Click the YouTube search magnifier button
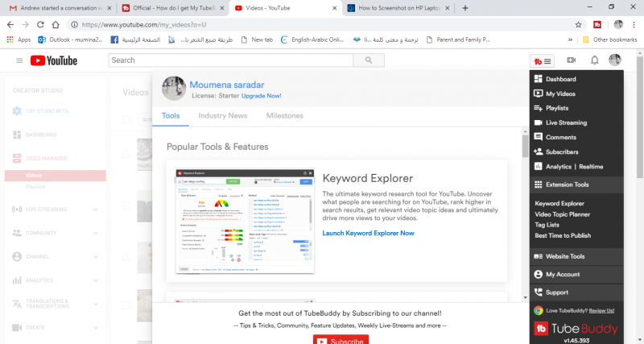Image resolution: width=644 pixels, height=344 pixels. point(369,60)
